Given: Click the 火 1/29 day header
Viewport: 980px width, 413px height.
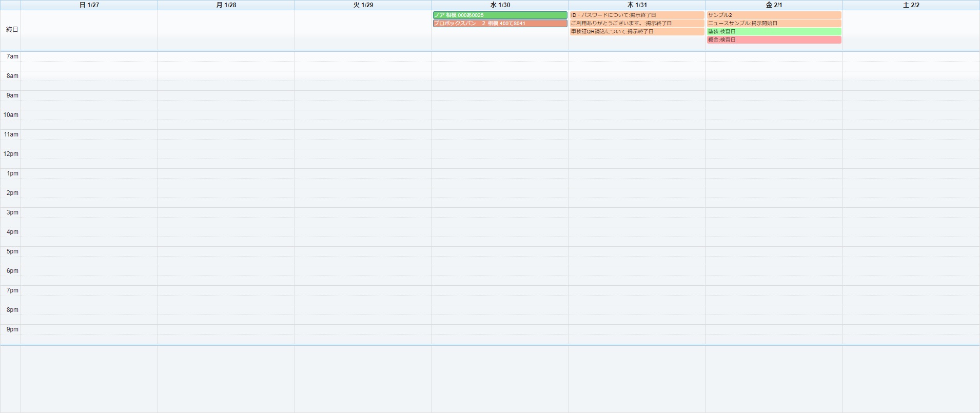Looking at the screenshot, I should point(363,5).
